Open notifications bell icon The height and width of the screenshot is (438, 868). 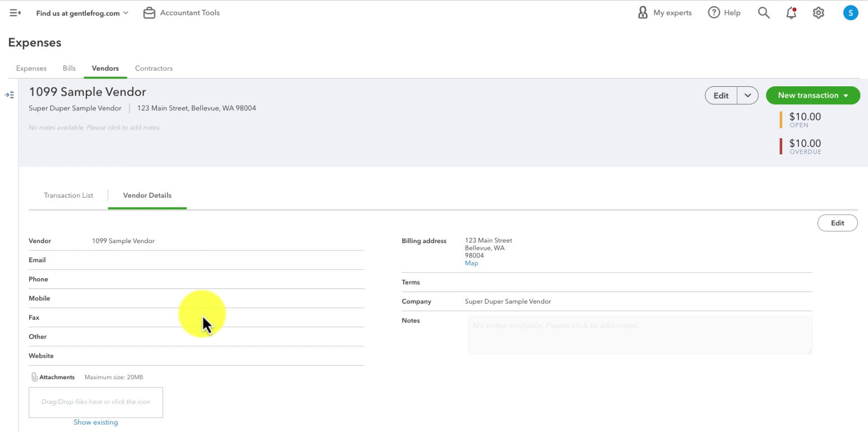(x=791, y=13)
